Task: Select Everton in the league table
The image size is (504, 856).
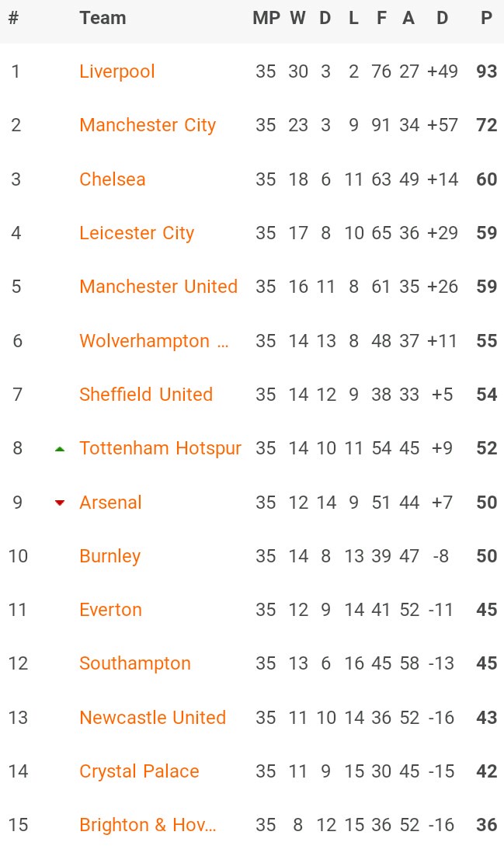Action: coord(110,610)
